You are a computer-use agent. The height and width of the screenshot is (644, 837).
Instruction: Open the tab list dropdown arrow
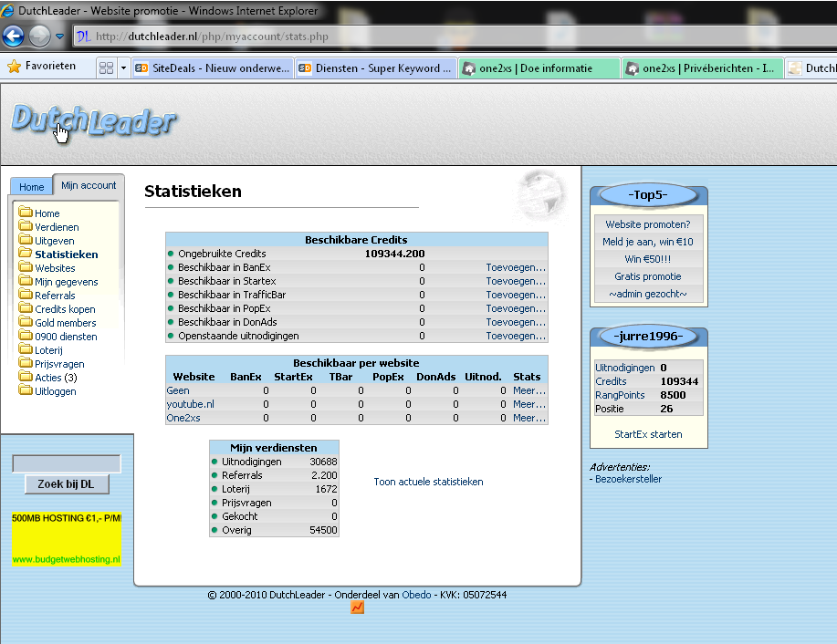click(x=124, y=68)
